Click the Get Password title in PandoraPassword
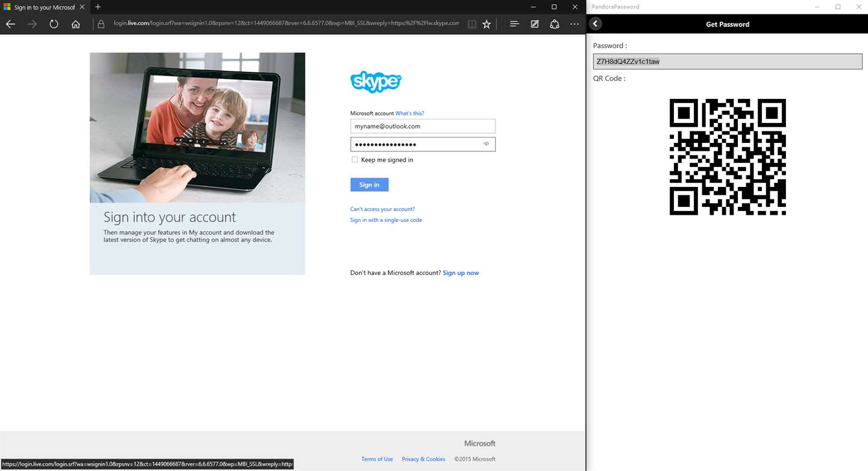Screen dimensions: 868x471 pos(728,24)
